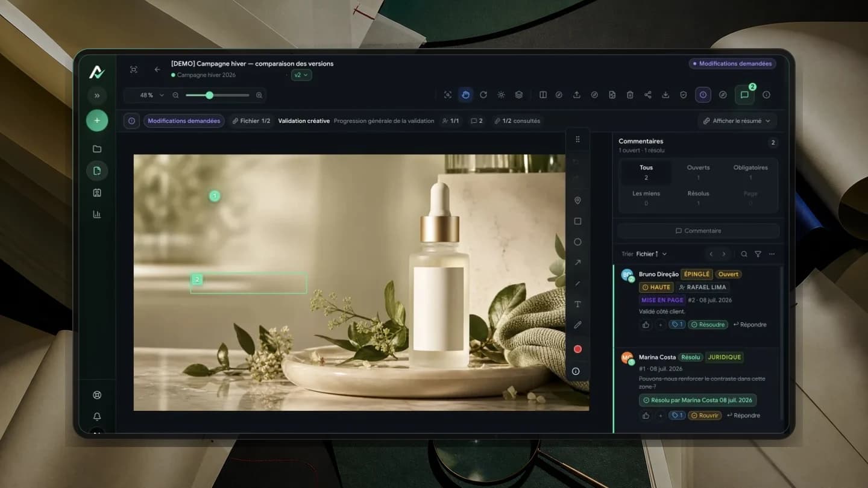Select the Résolus comments filter tab
The image size is (868, 488).
[x=698, y=198]
